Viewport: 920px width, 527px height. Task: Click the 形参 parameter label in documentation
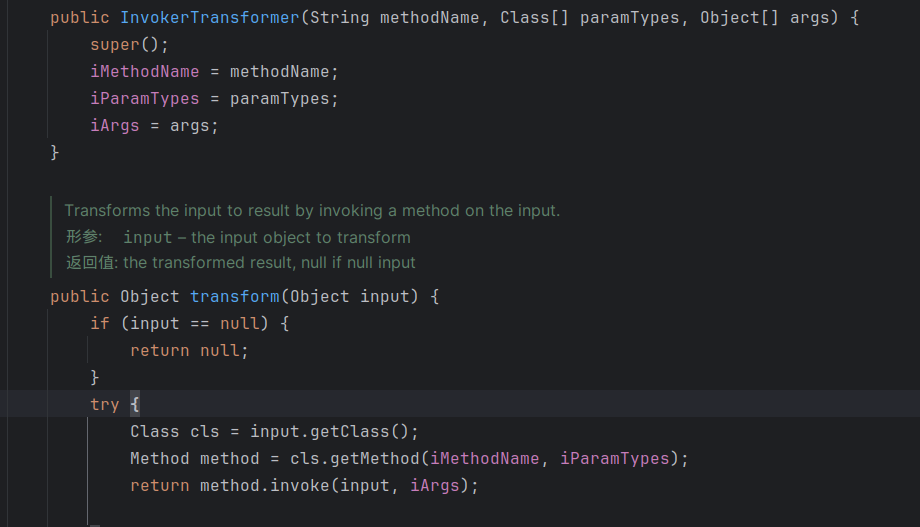click(84, 238)
